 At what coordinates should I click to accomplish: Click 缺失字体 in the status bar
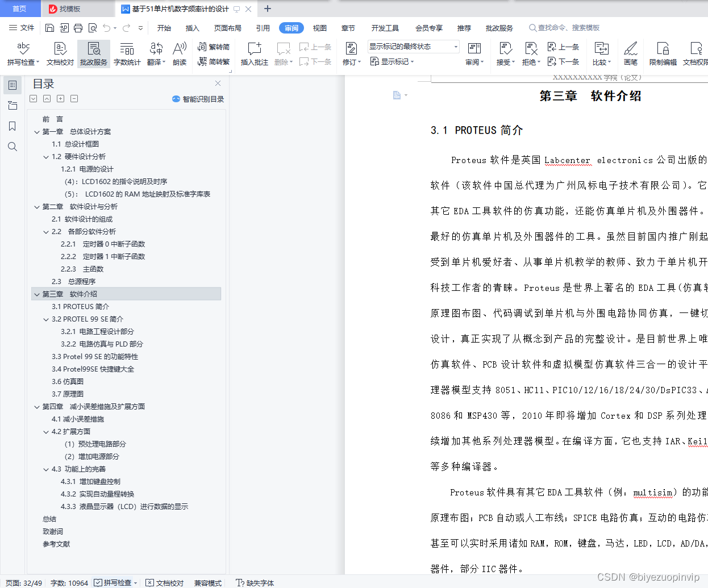255,583
